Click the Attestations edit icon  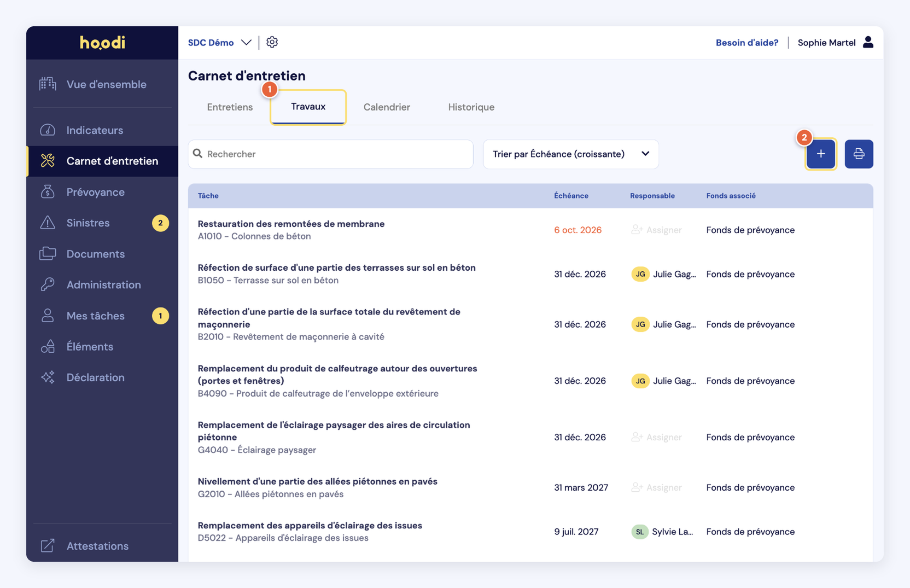tap(48, 546)
